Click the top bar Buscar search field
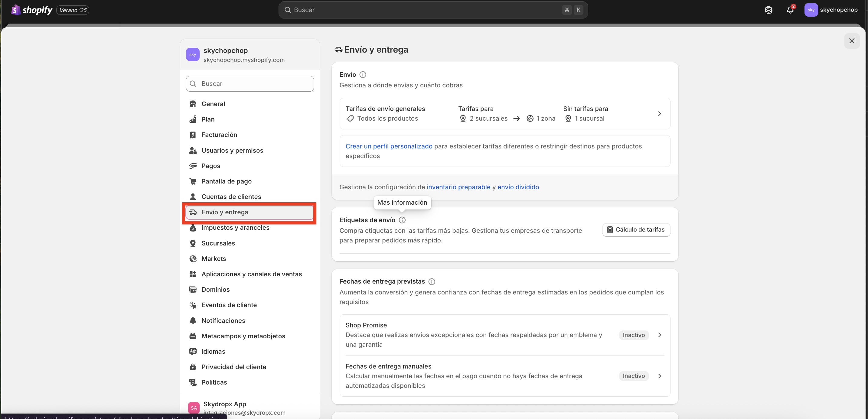 433,10
